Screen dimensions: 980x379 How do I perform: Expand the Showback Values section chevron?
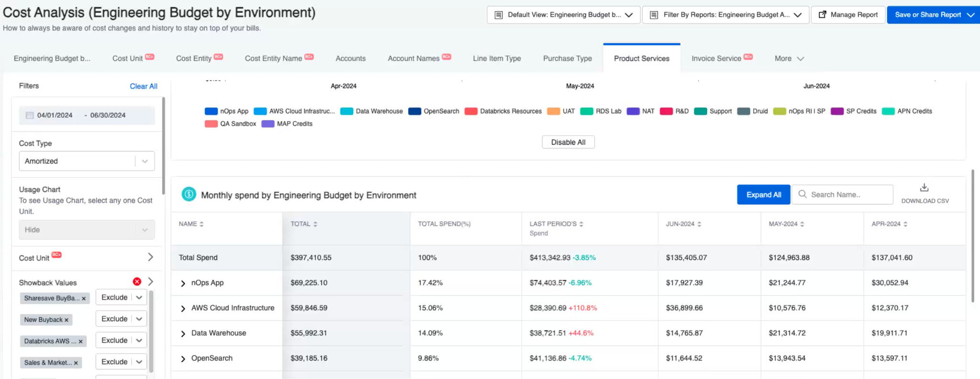tap(150, 282)
